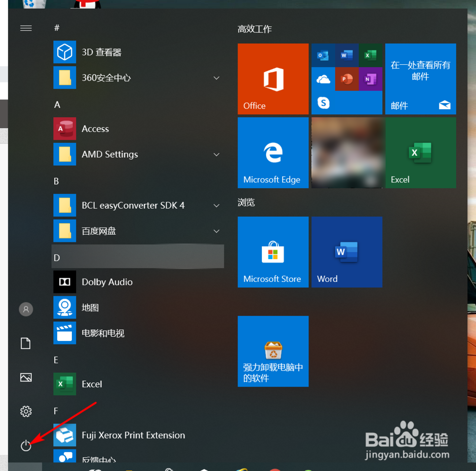Launch Excel from the app list
Image resolution: width=476 pixels, height=471 pixels.
point(138,384)
